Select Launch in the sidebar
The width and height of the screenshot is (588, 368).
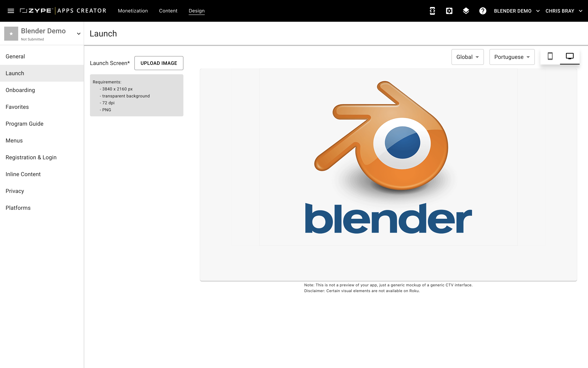coord(42,73)
